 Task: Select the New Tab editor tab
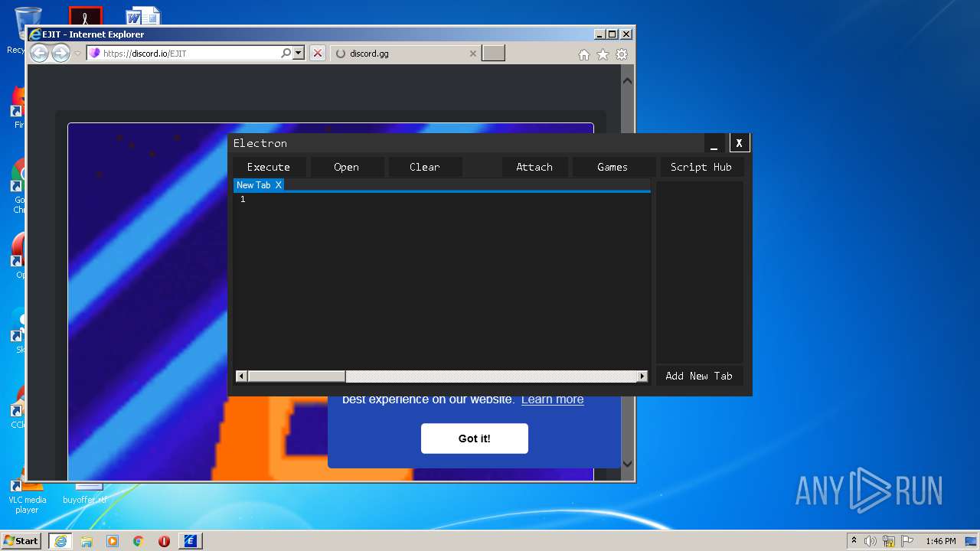click(x=253, y=185)
